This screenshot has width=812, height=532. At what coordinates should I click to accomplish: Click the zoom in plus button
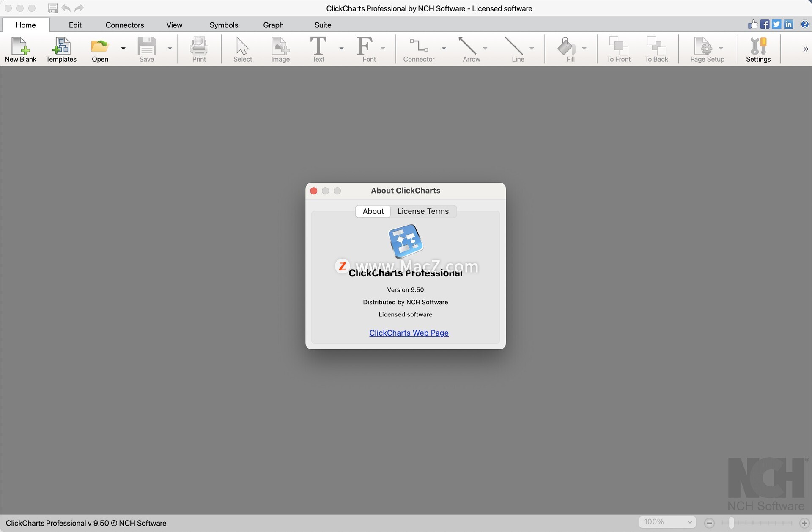click(804, 523)
